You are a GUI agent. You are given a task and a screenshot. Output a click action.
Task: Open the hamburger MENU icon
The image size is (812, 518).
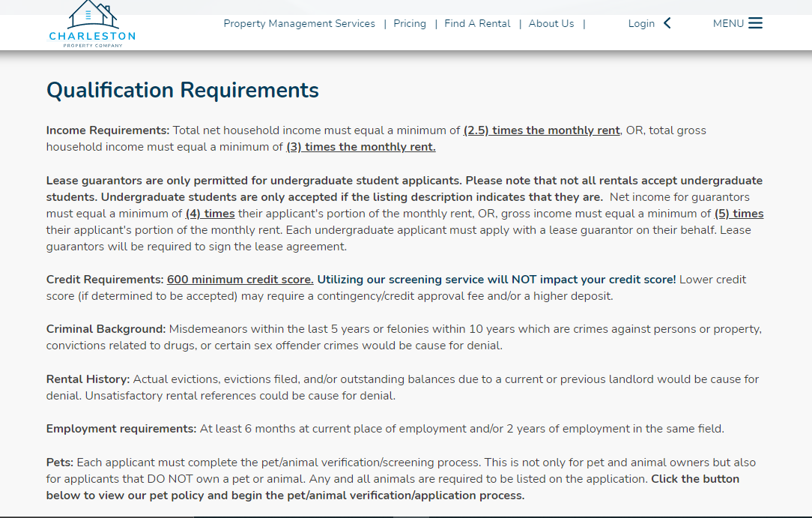tap(755, 23)
